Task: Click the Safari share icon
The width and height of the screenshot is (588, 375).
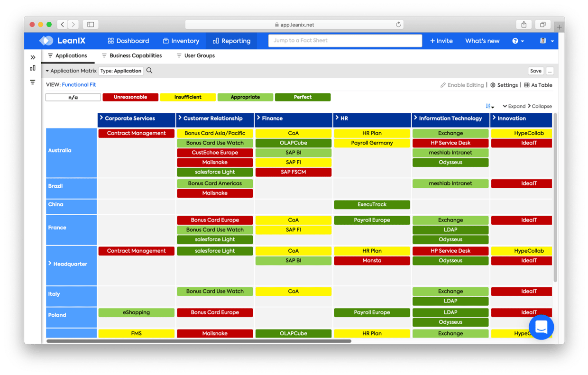Action: [x=524, y=25]
